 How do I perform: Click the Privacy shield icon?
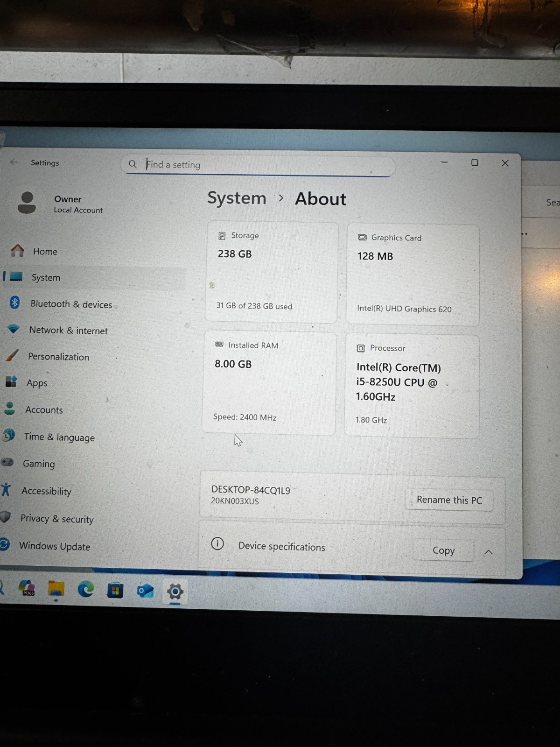point(5,517)
